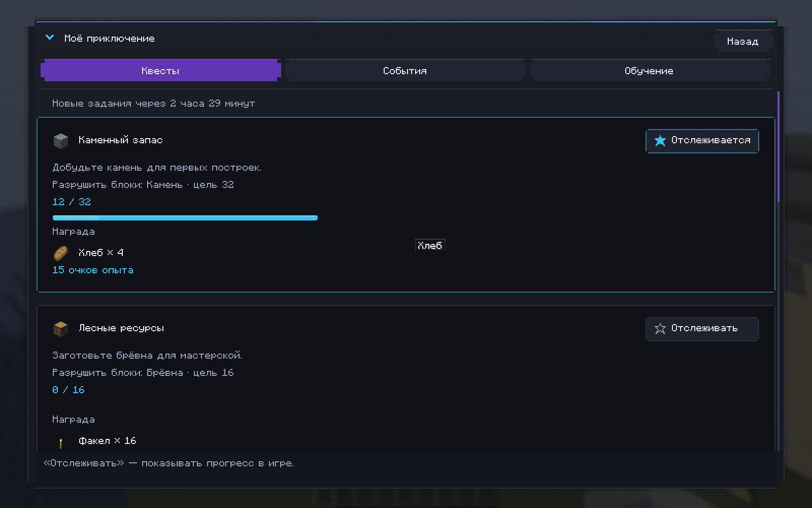Viewport: 812px width, 508px height.
Task: Click Разрушить блоки: Брёвна · цель 16
Action: click(x=143, y=373)
